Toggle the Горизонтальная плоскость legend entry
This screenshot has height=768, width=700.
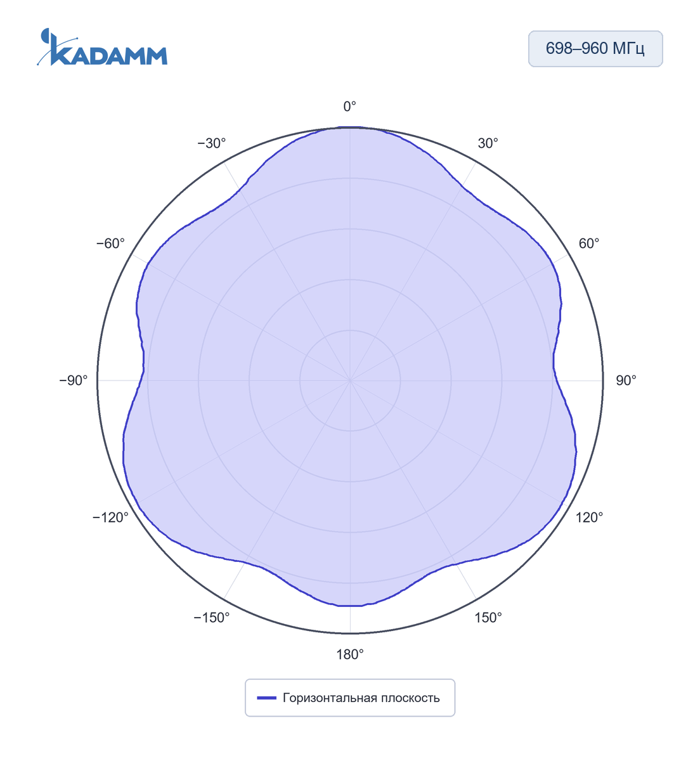pyautogui.click(x=349, y=698)
